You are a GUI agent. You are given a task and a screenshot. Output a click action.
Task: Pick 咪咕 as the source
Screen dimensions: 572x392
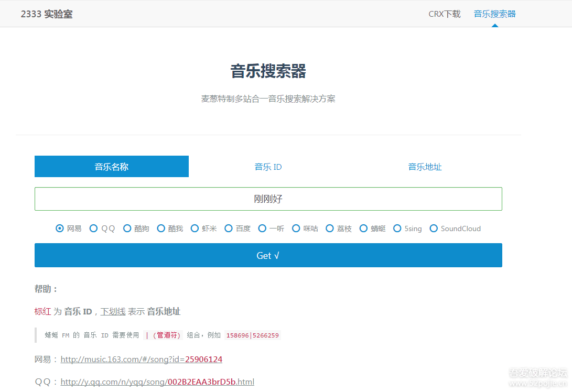[x=296, y=228]
